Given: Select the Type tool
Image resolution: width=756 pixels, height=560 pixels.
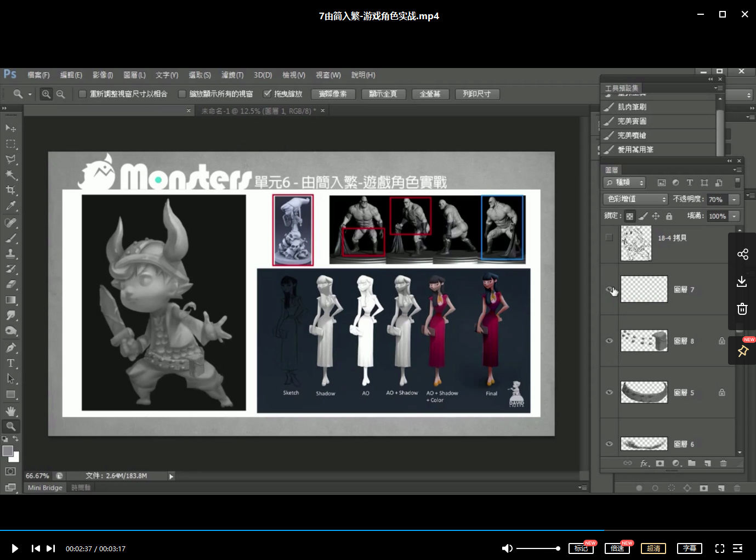Looking at the screenshot, I should 10,363.
